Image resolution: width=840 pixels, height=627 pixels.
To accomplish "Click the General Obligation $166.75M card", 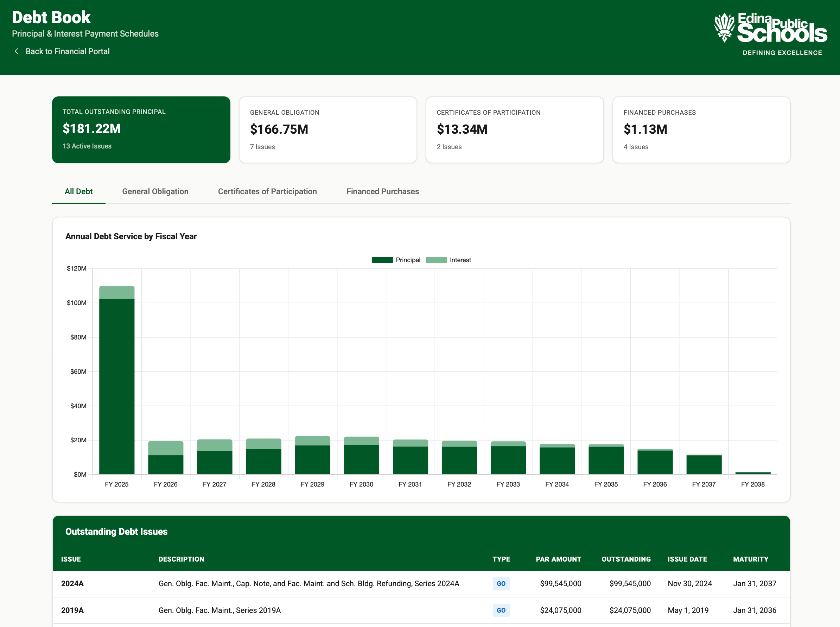I will (328, 130).
